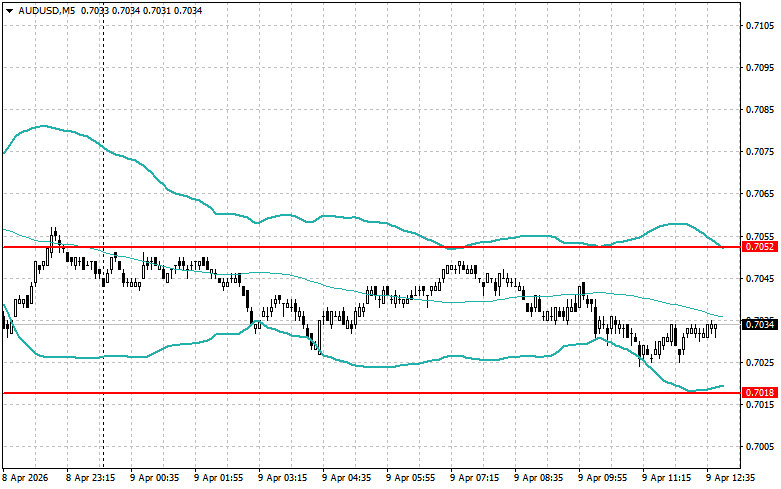Screen dimensions: 781x489
Task: Click the 0.7065 price scale value
Action: pyautogui.click(x=760, y=194)
